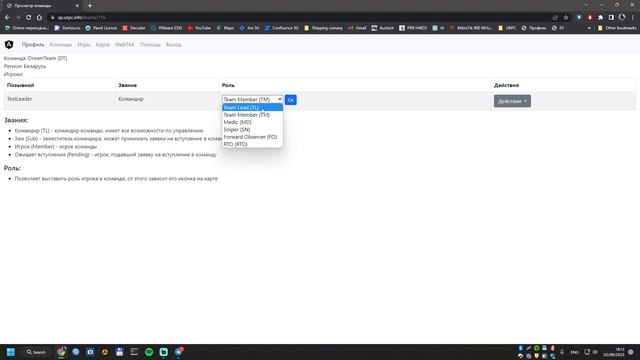The image size is (640, 360).
Task: Open the taskbar Search box
Action: coord(36,352)
